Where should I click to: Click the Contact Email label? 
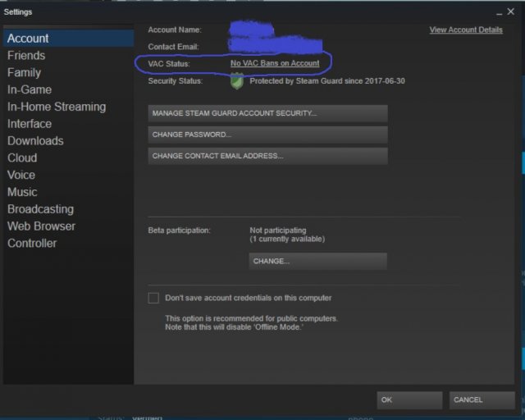[173, 47]
